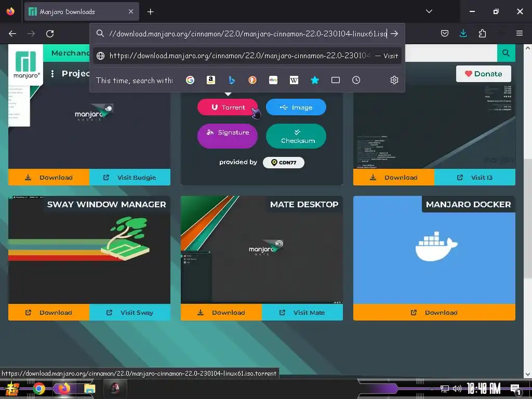Download Sway Window Manager edition
The width and height of the screenshot is (532, 399).
click(x=49, y=312)
